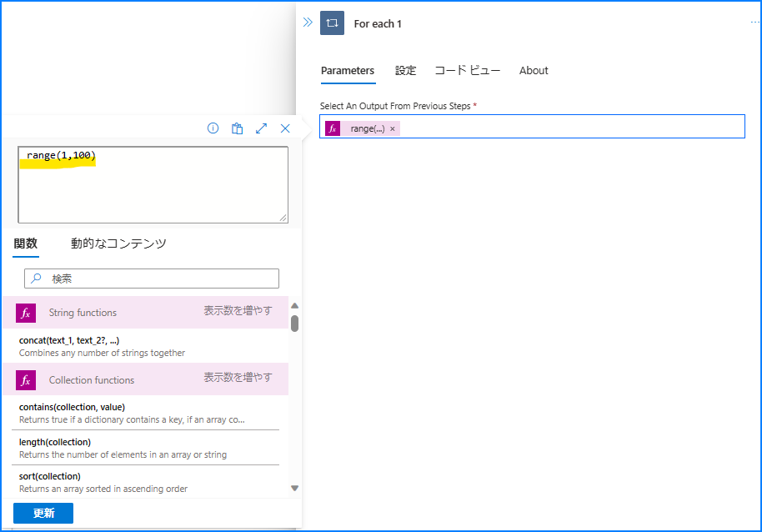The image size is (762, 532).
Task: Insert the sort(collection) function
Action: click(145, 483)
